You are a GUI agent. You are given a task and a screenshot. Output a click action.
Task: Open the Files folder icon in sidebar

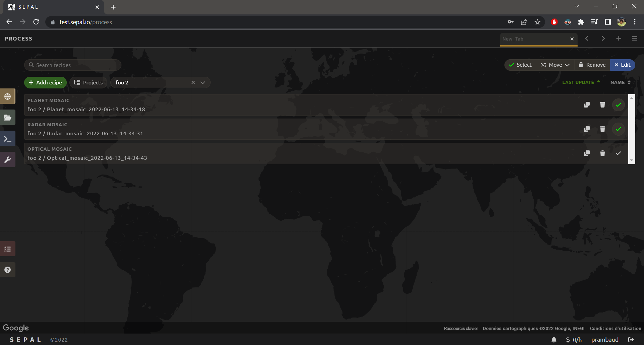(x=8, y=118)
